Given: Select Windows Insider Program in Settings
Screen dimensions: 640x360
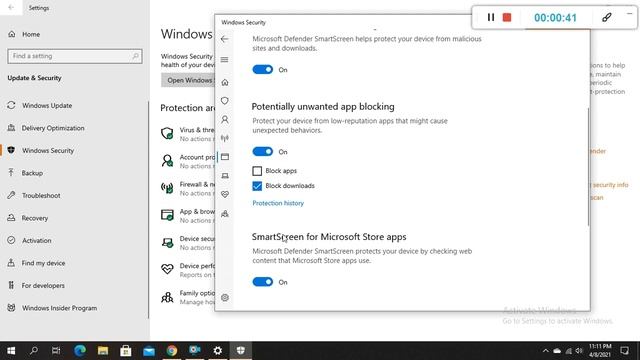Looking at the screenshot, I should (x=74, y=308).
